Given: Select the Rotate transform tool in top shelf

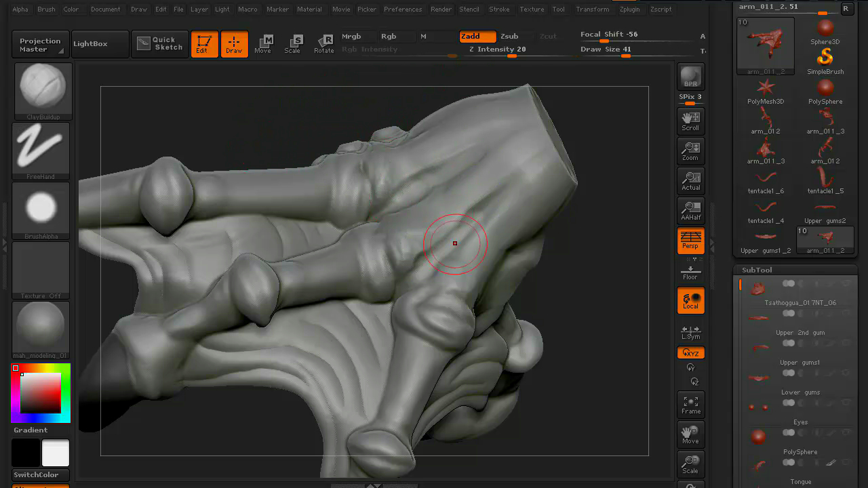Looking at the screenshot, I should (x=323, y=44).
